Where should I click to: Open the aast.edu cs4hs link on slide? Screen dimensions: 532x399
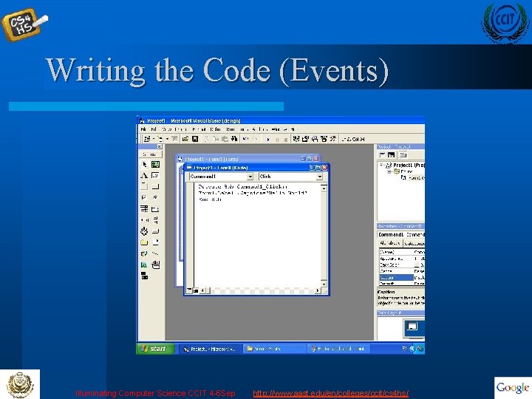(x=331, y=394)
